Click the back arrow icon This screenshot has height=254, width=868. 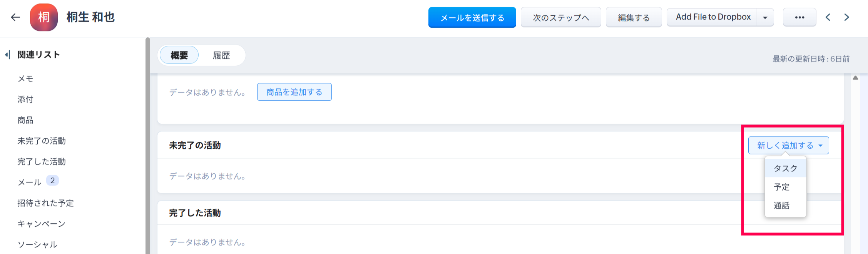[15, 17]
